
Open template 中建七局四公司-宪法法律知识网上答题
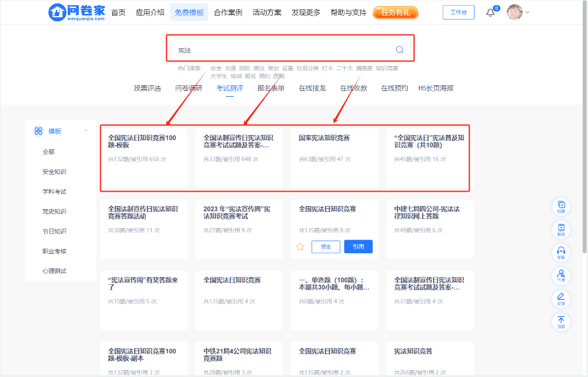coord(430,229)
